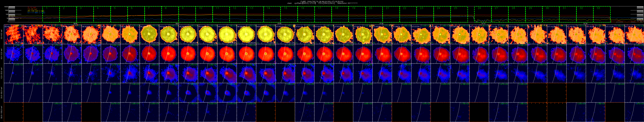Open the 6.0-12.0 keV image for 06:54:04

click(169, 54)
